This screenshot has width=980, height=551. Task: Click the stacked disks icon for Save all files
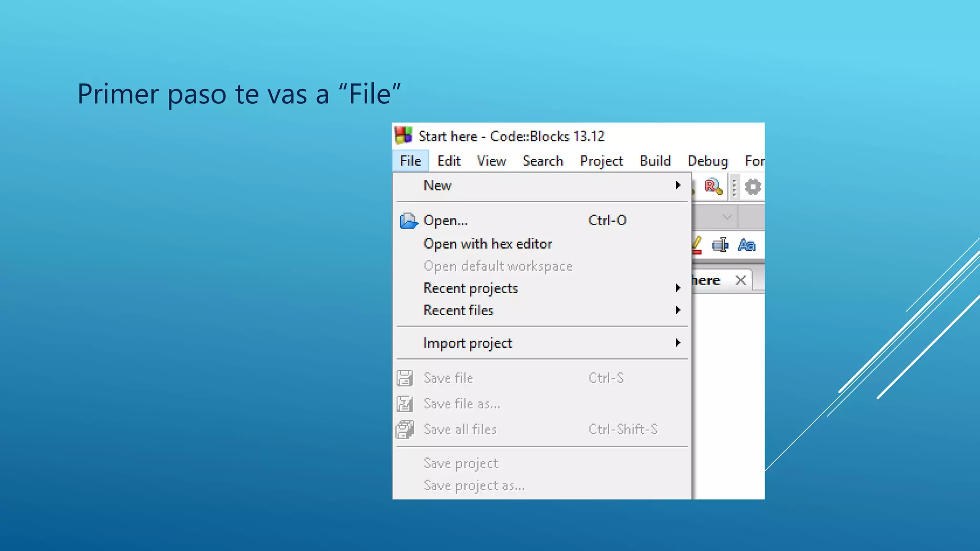[405, 429]
